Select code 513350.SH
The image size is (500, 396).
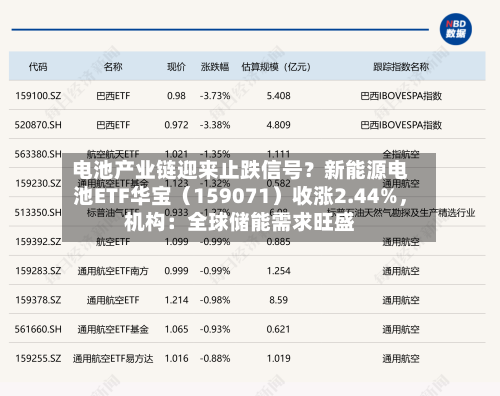click(x=38, y=212)
